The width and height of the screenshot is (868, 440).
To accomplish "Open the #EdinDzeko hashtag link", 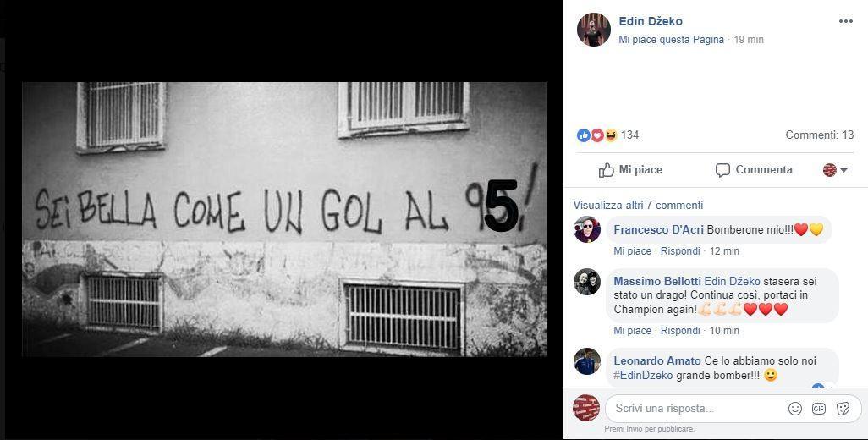I will pyautogui.click(x=643, y=375).
